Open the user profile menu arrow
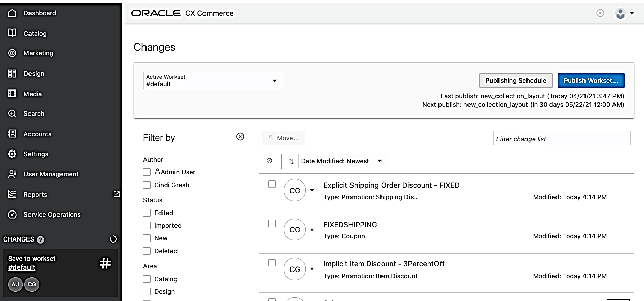 (632, 14)
